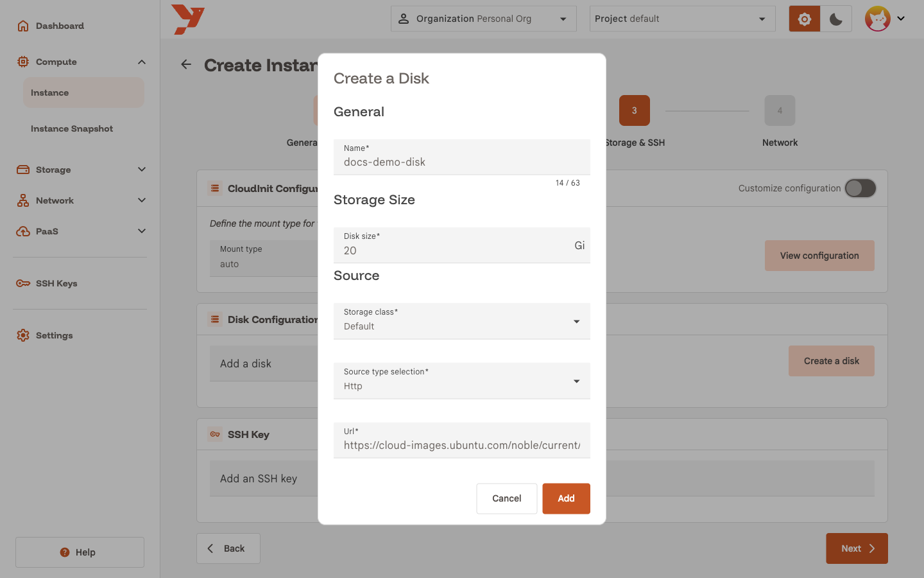Viewport: 924px width, 578px height.
Task: Click the Add a disk field
Action: (x=264, y=363)
